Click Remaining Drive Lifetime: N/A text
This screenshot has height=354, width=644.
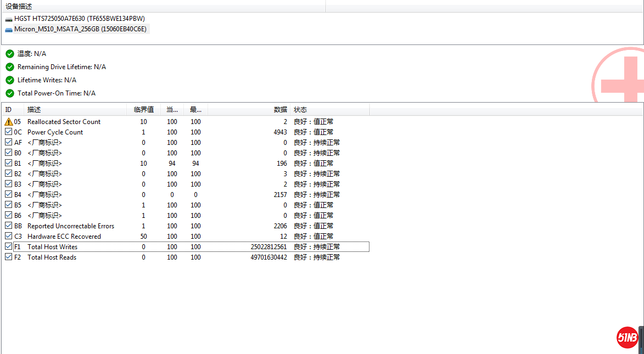coord(61,67)
